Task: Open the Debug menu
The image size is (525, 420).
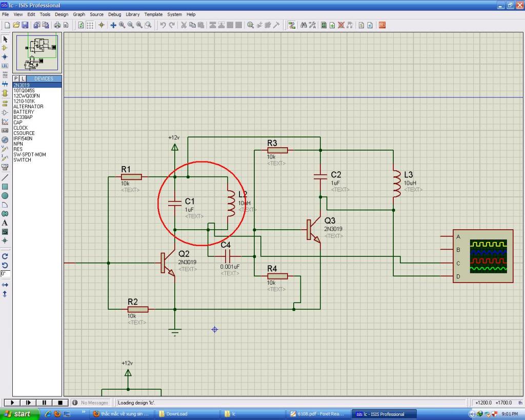Action: point(114,14)
